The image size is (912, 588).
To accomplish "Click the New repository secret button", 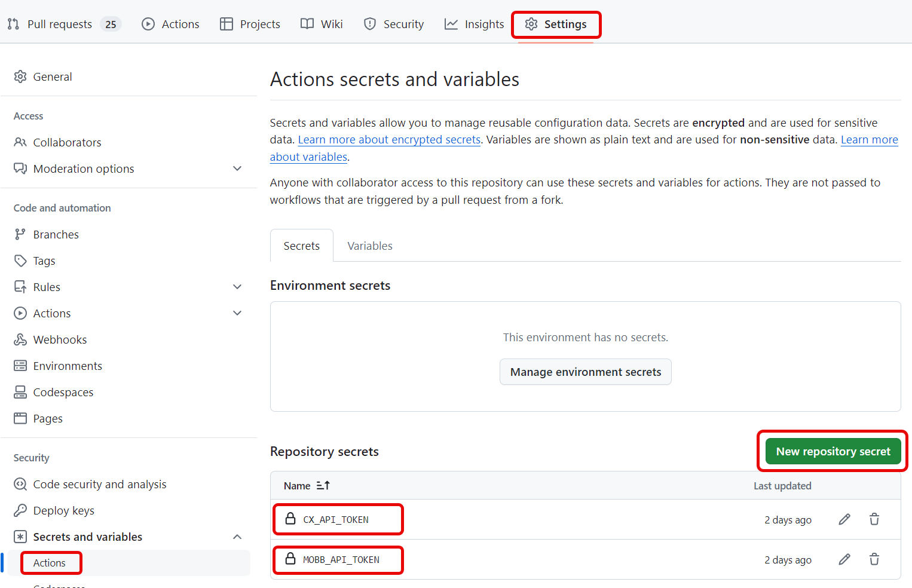I will coord(833,452).
